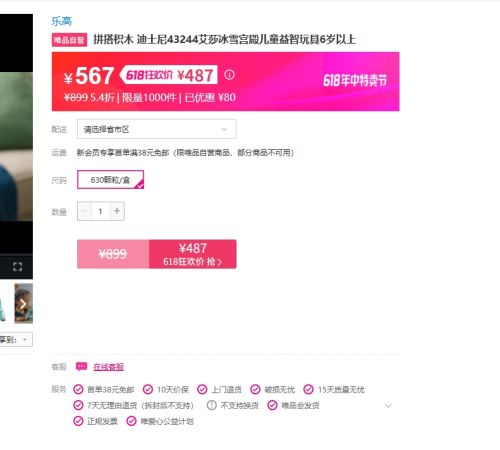Click the next thumbnail arrow
The height and width of the screenshot is (450, 500).
click(x=23, y=304)
